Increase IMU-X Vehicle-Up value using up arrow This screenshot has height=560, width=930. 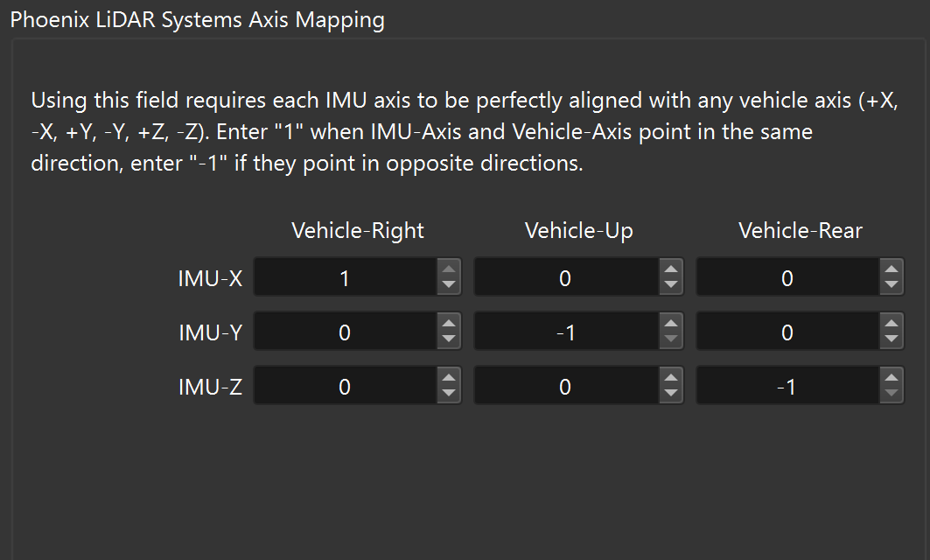click(x=671, y=269)
